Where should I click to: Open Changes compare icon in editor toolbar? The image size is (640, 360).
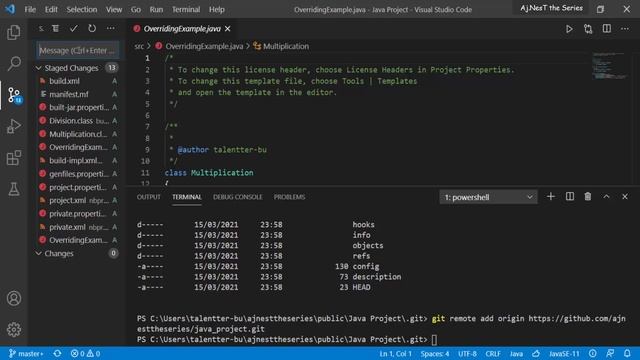(x=588, y=29)
